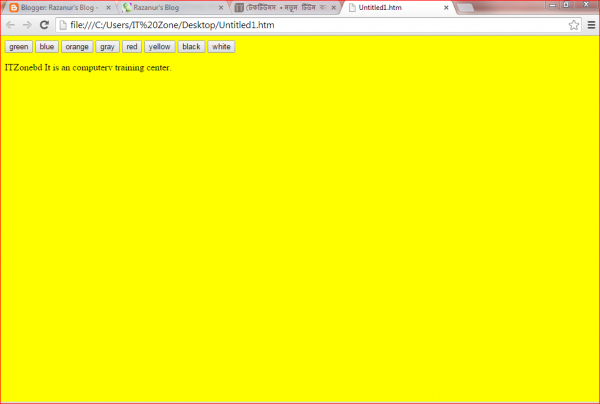Viewport: 600px width, 404px height.
Task: Click the back navigation arrow
Action: (x=10, y=25)
